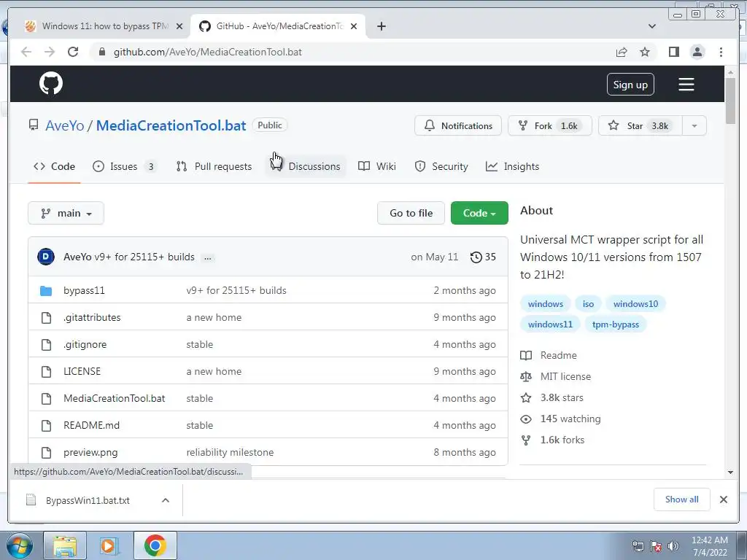Open the Wiki tab
The image size is (747, 560).
377,166
